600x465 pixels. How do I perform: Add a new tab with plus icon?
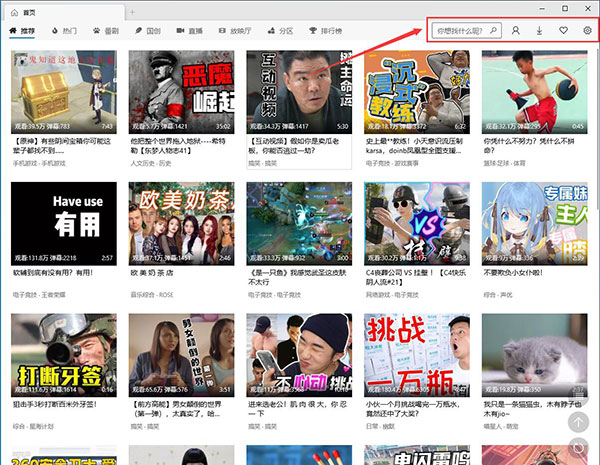[x=135, y=9]
